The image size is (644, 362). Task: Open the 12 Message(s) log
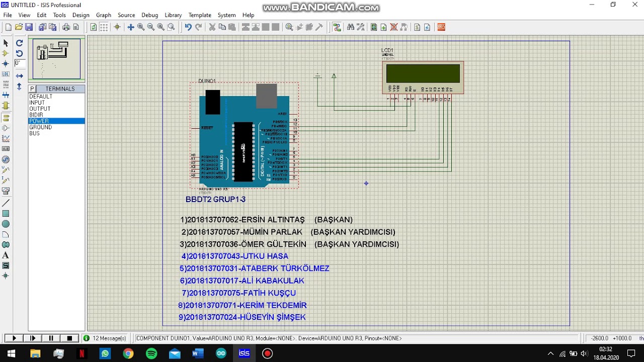pos(105,338)
